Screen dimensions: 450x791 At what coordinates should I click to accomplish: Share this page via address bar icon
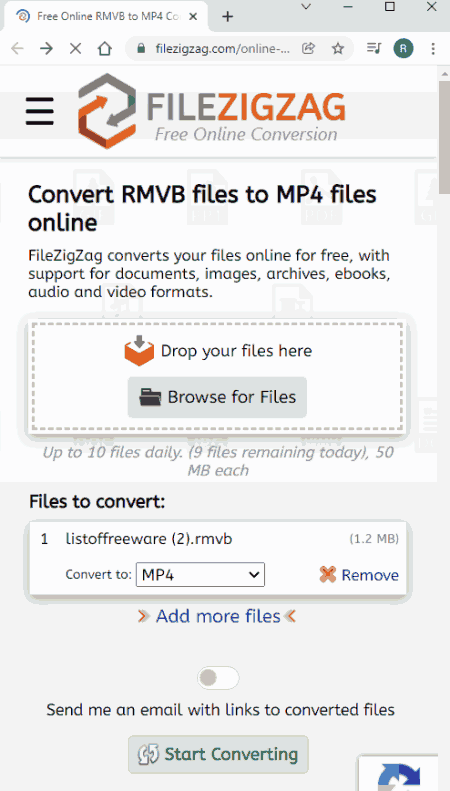(308, 48)
